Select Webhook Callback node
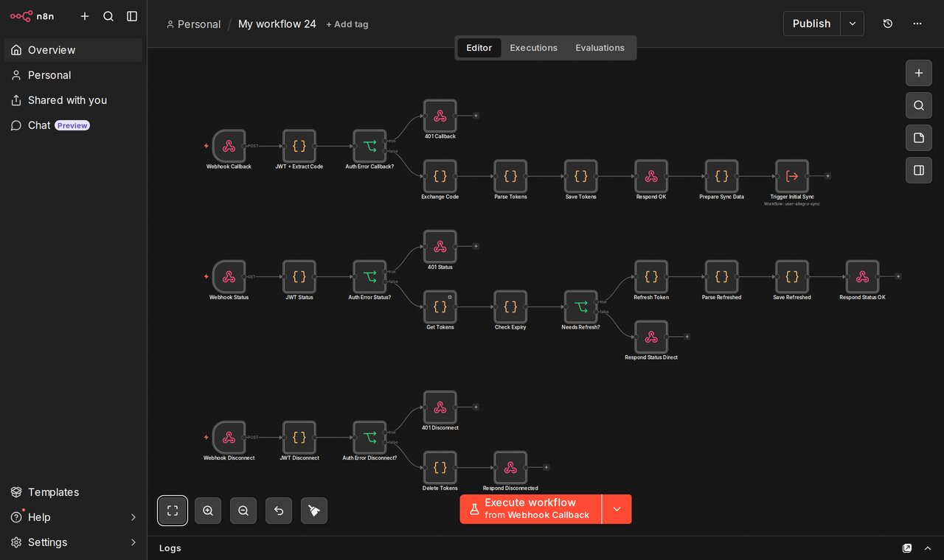The height and width of the screenshot is (560, 944). point(229,146)
